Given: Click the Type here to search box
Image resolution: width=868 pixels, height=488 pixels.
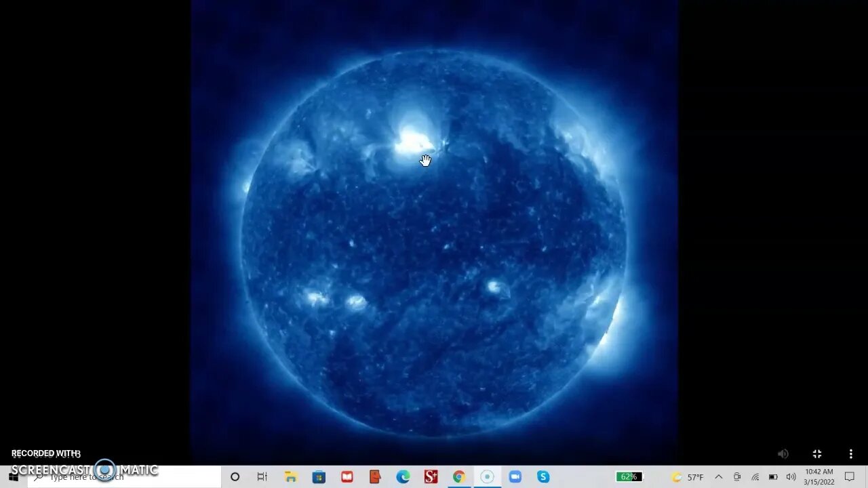Looking at the screenshot, I should point(124,477).
